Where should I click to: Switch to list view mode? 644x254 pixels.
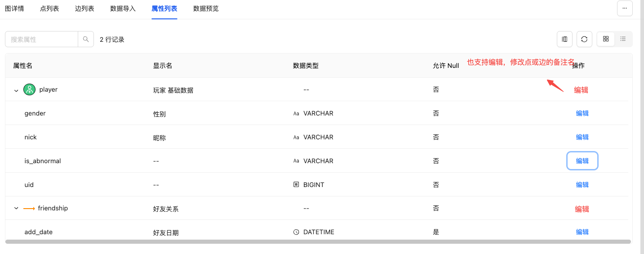pyautogui.click(x=623, y=39)
